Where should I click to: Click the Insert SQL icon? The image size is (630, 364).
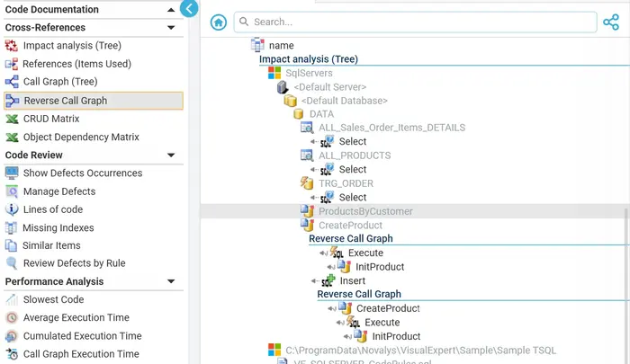click(x=328, y=280)
